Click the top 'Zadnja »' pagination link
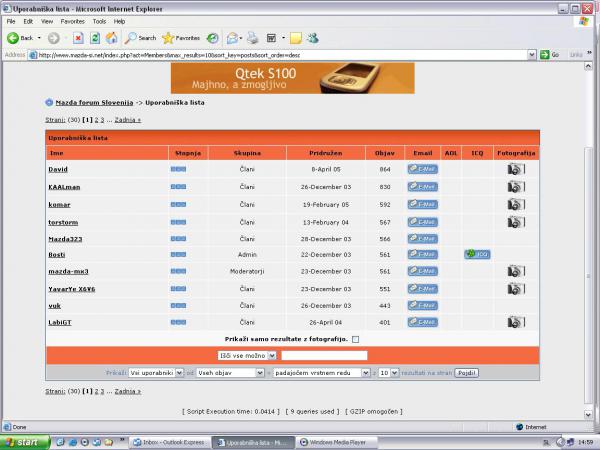The height and width of the screenshot is (450, 600). pyautogui.click(x=128, y=120)
